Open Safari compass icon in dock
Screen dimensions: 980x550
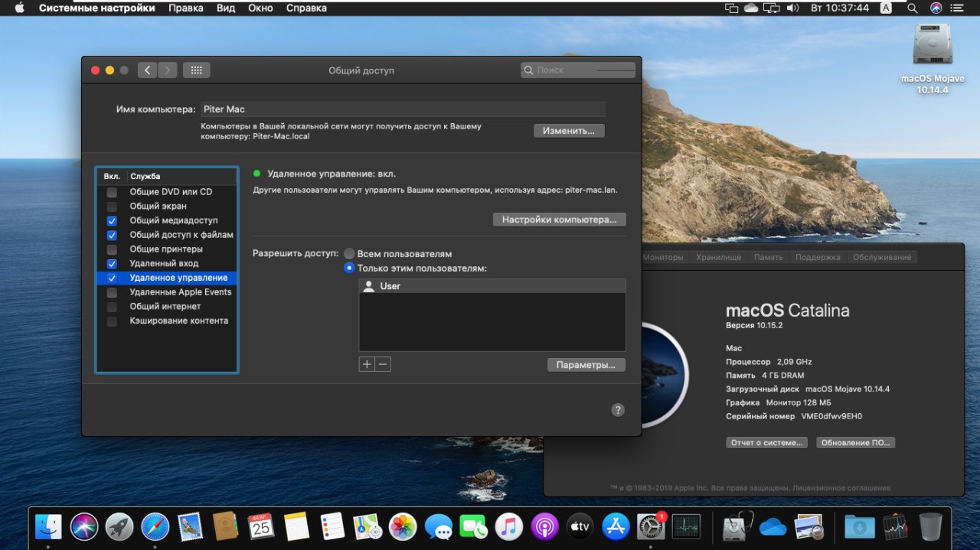155,526
